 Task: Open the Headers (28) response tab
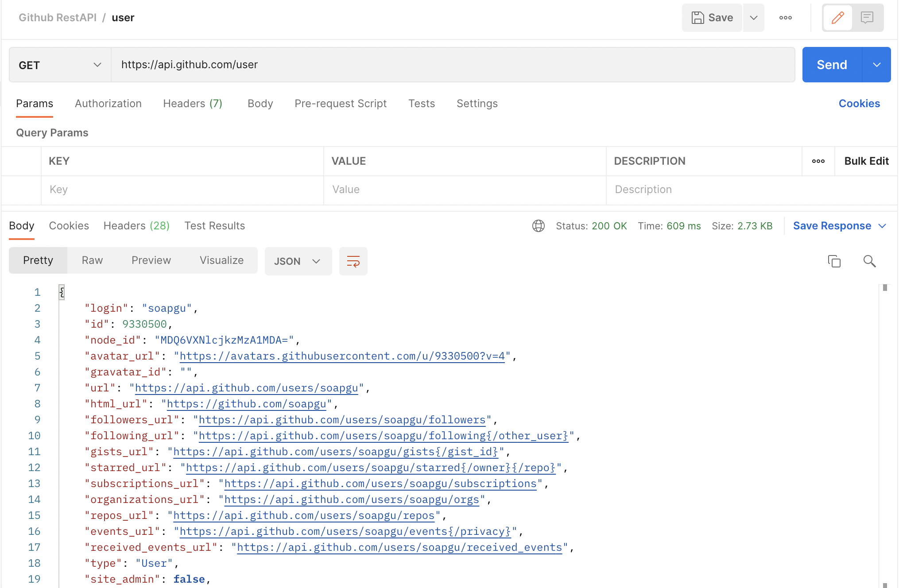136,225
